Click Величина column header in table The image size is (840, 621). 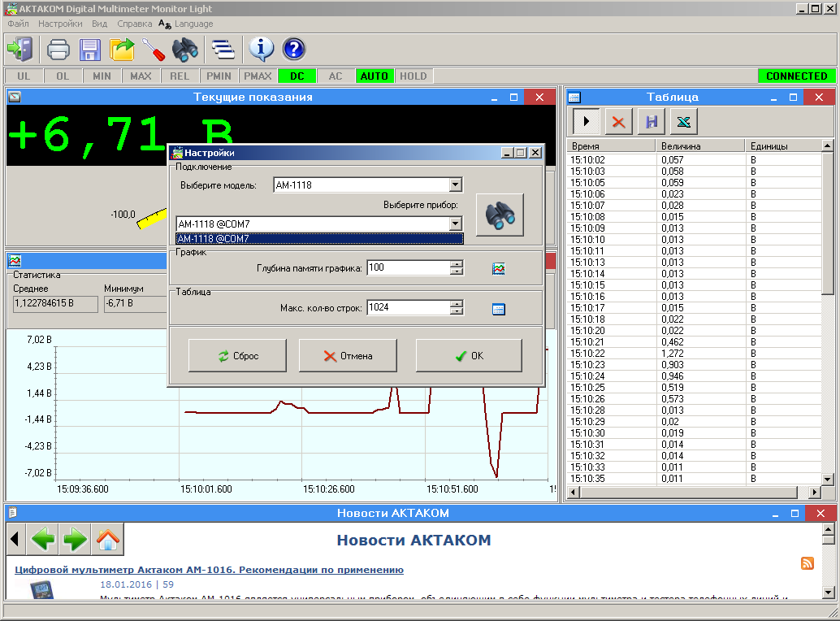coord(700,145)
